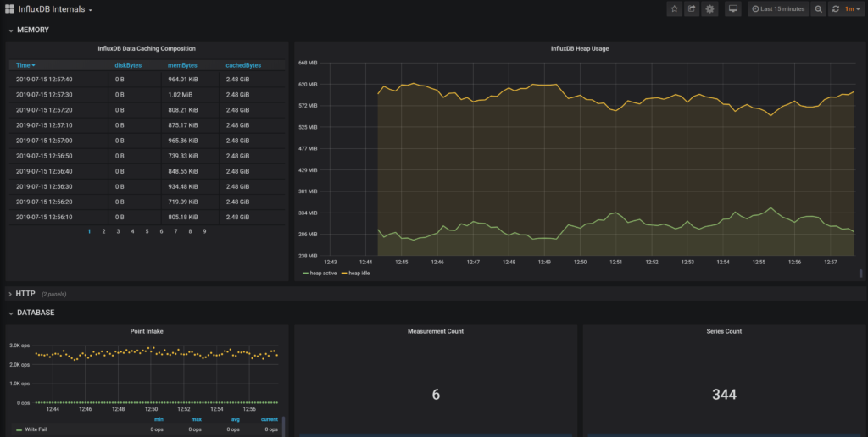The height and width of the screenshot is (437, 868).
Task: Sort table by Time column
Action: tap(25, 65)
